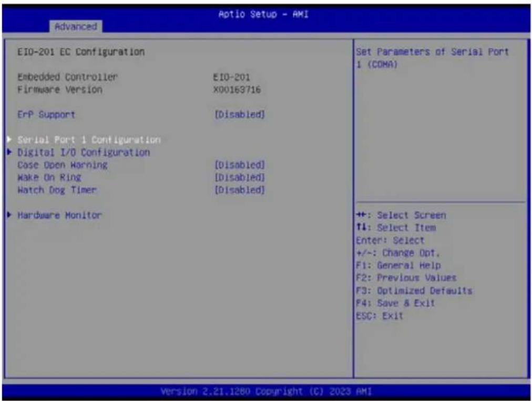
Task: Click firmware value X00163716
Action: click(x=237, y=89)
